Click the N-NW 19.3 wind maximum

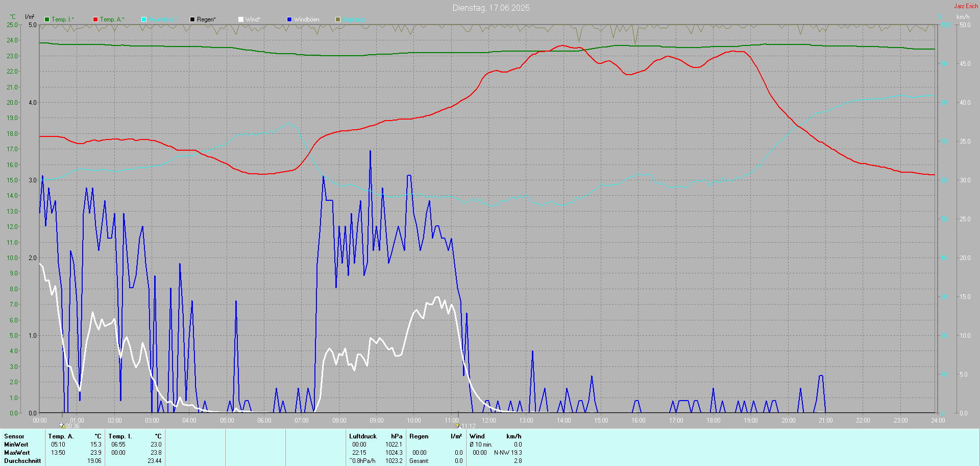click(x=508, y=453)
